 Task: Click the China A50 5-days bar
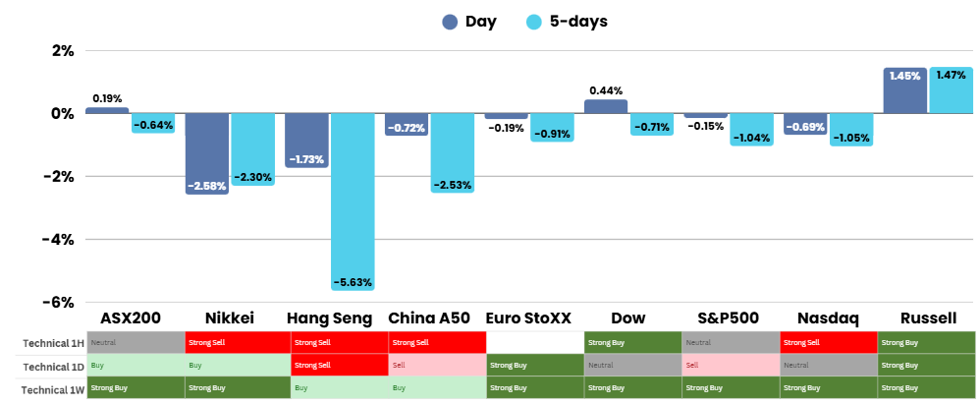[x=453, y=152]
